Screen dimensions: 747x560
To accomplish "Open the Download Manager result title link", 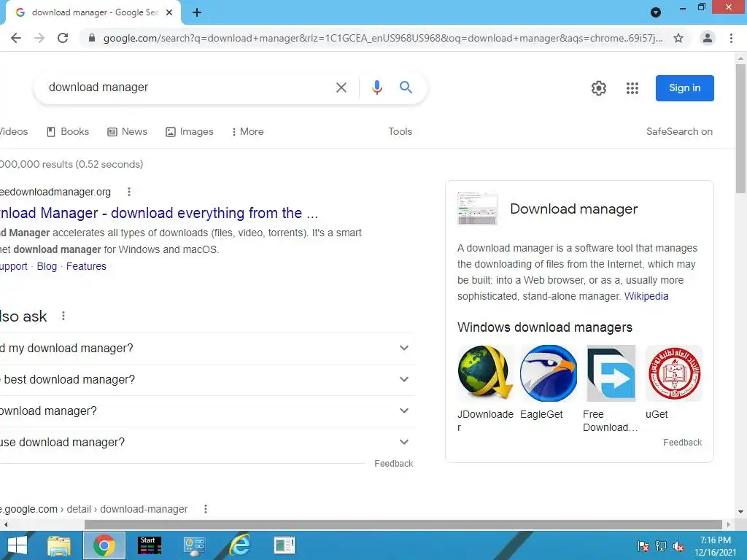I will [x=158, y=213].
